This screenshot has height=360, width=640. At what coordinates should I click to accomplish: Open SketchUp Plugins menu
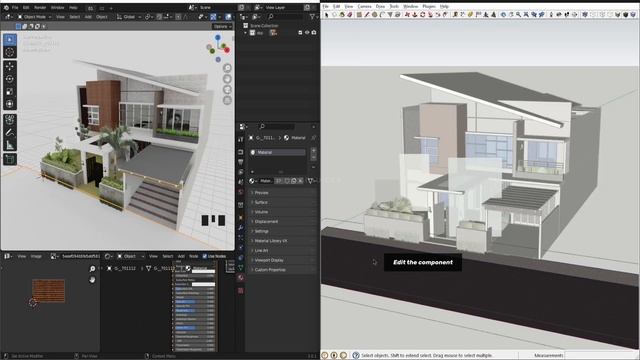[429, 7]
